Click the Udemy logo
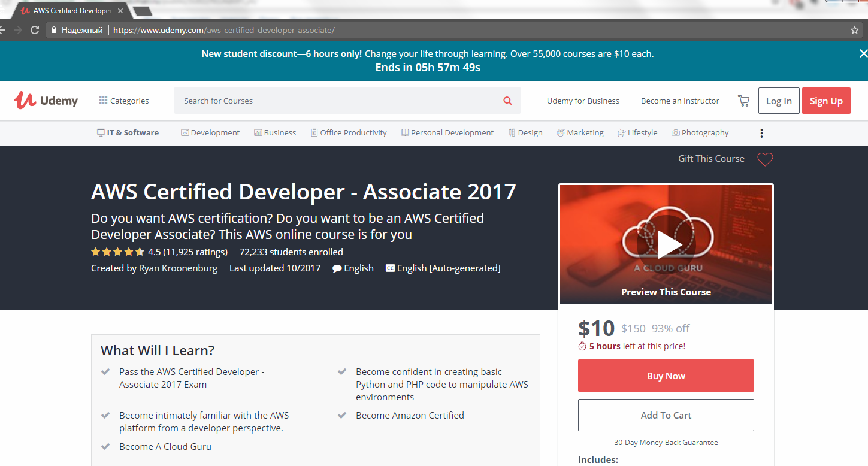Viewport: 868px width, 466px height. click(46, 101)
